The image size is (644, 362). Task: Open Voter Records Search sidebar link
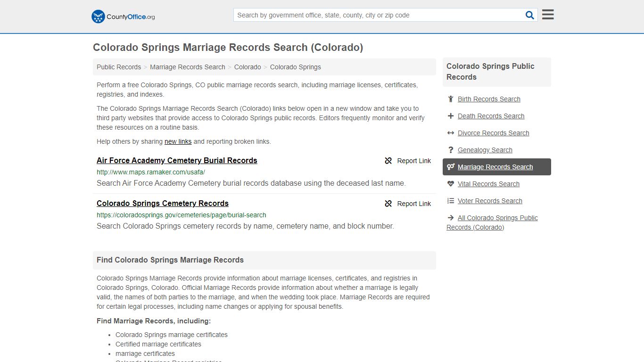[x=490, y=201]
